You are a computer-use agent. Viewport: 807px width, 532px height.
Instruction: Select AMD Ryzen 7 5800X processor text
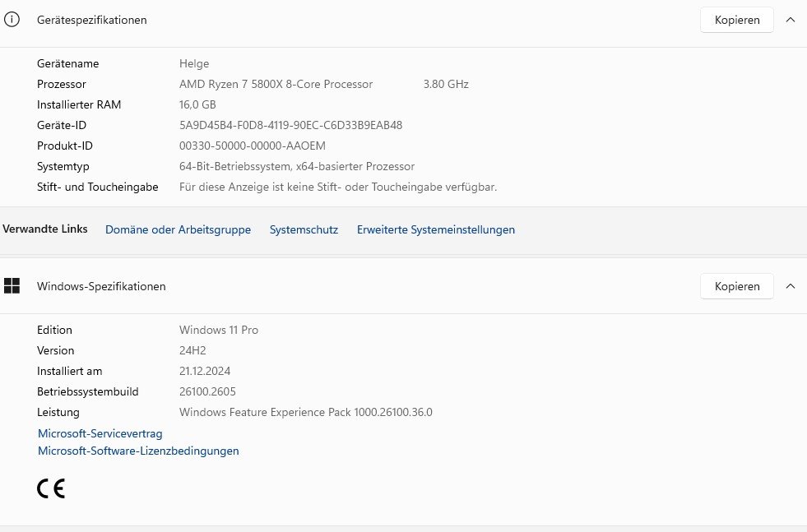click(x=276, y=84)
